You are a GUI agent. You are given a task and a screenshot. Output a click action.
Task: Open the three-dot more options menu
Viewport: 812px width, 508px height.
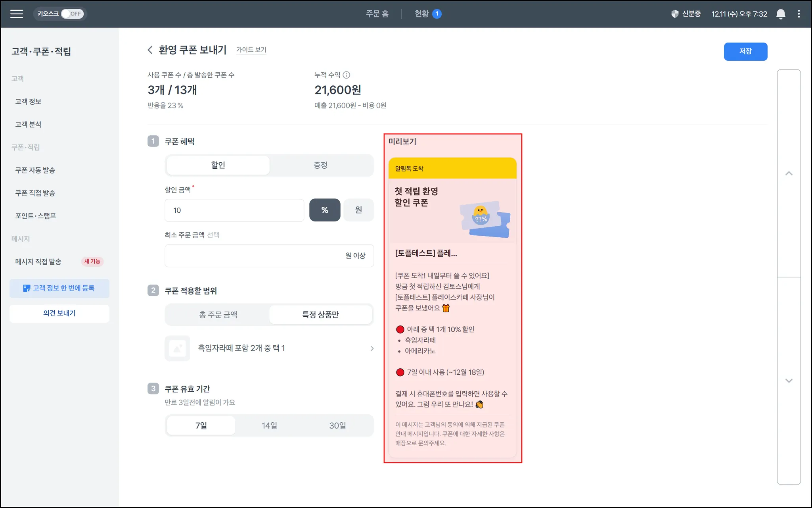pos(799,14)
